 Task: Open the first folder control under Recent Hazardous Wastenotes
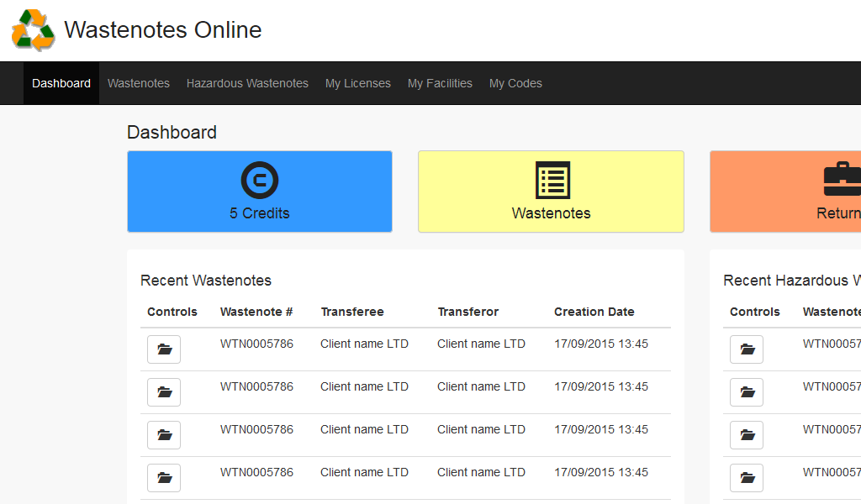coord(746,349)
